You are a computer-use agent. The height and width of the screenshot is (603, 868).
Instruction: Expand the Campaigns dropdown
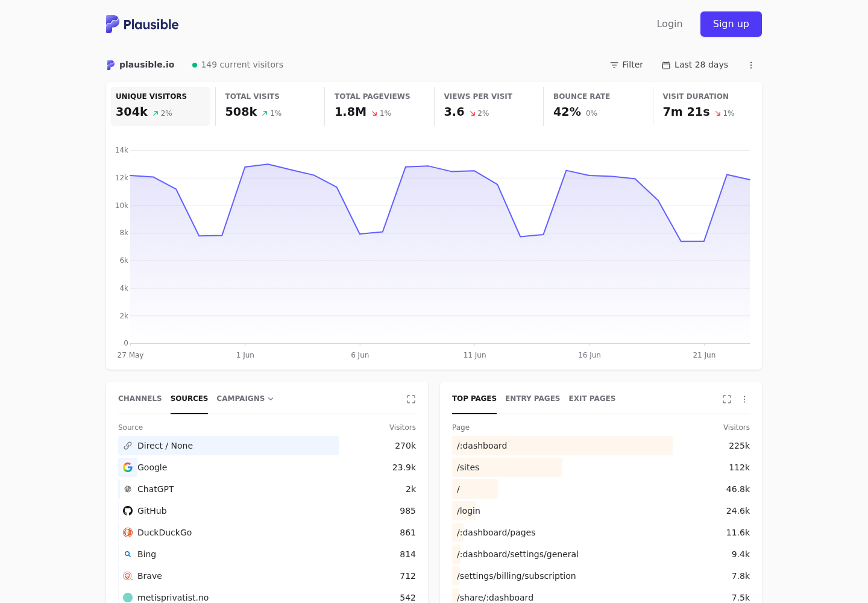(x=245, y=399)
